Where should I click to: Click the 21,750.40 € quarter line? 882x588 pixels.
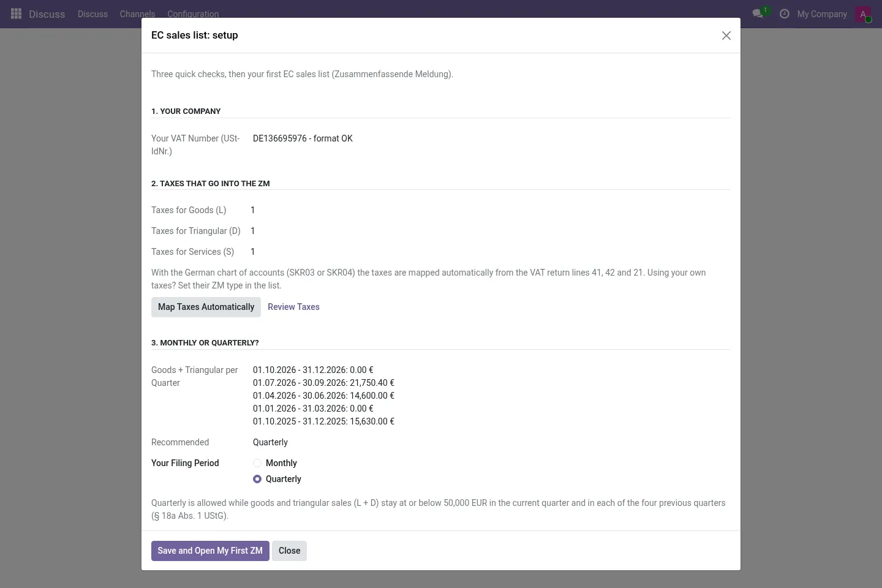tap(323, 383)
